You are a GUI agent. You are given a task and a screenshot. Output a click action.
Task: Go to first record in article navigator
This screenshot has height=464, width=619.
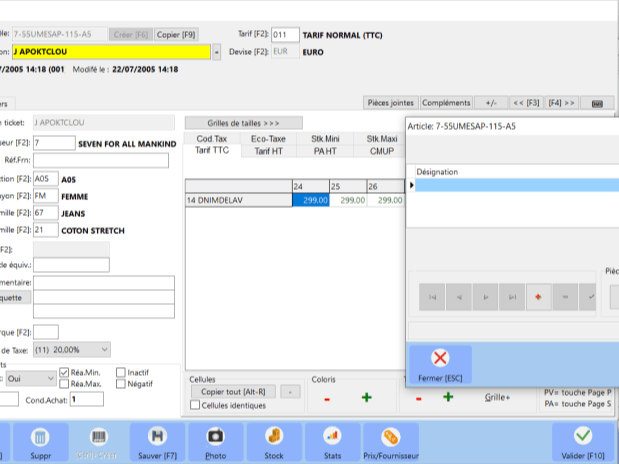click(432, 297)
